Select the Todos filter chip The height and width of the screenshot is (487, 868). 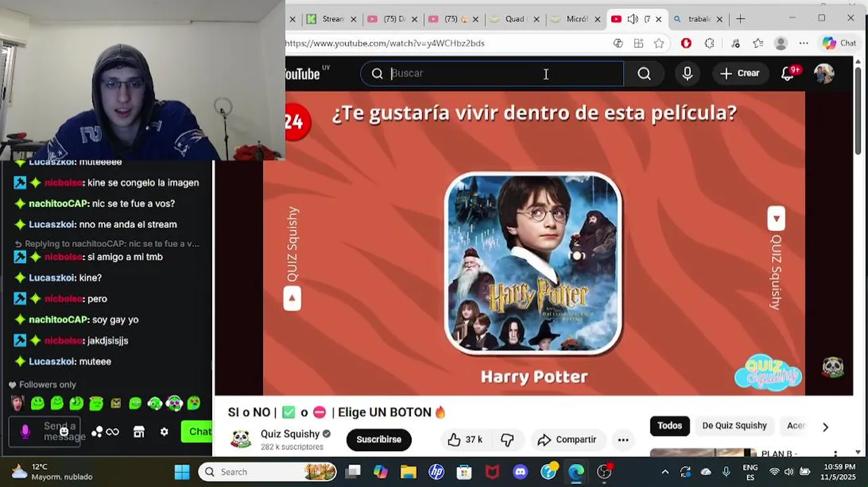pos(670,425)
